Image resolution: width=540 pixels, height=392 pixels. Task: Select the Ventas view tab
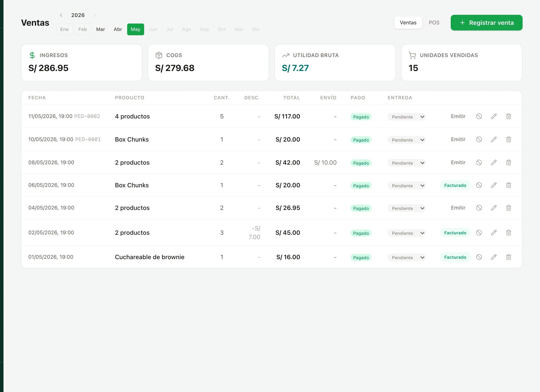click(x=408, y=23)
